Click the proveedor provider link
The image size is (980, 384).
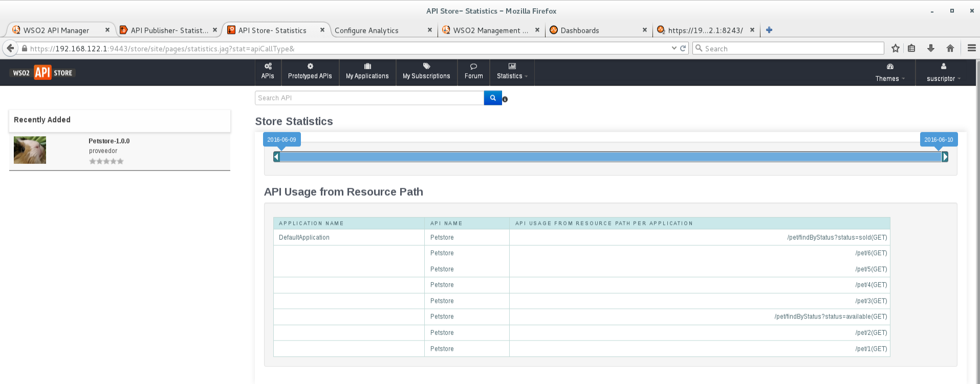coord(103,151)
